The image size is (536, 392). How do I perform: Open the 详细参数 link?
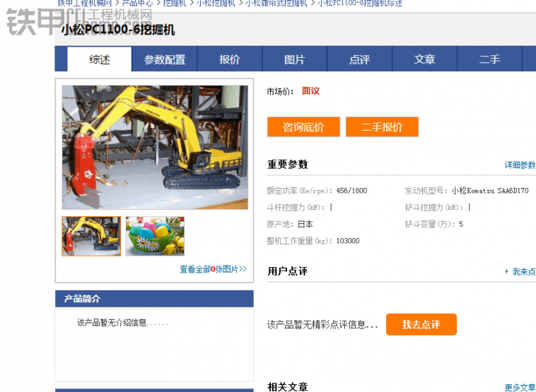[x=520, y=165]
